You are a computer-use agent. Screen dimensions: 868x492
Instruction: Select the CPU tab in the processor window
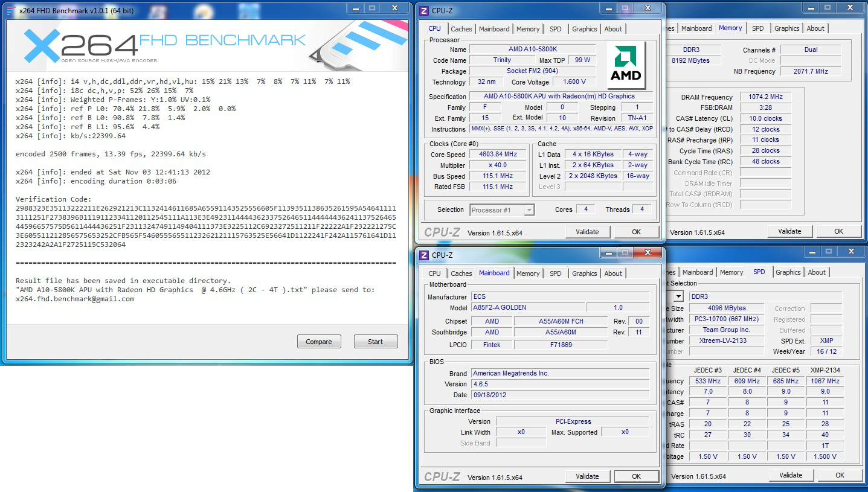coord(434,28)
